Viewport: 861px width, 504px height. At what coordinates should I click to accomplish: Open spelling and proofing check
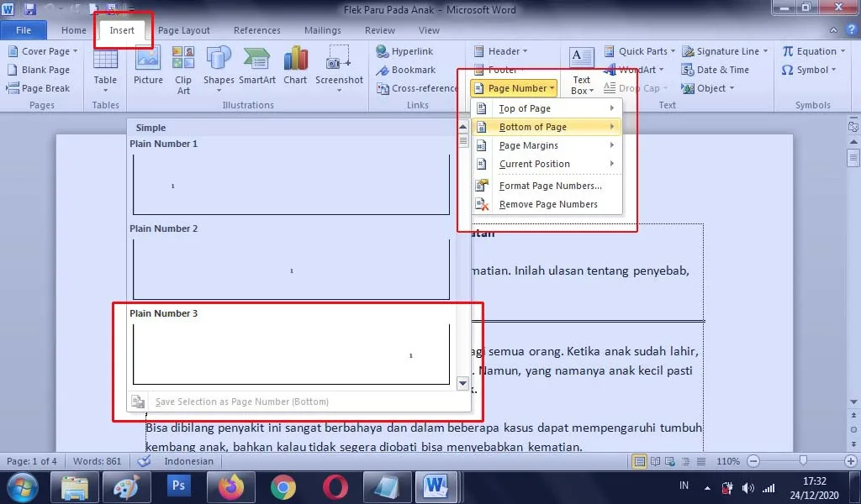tap(144, 461)
